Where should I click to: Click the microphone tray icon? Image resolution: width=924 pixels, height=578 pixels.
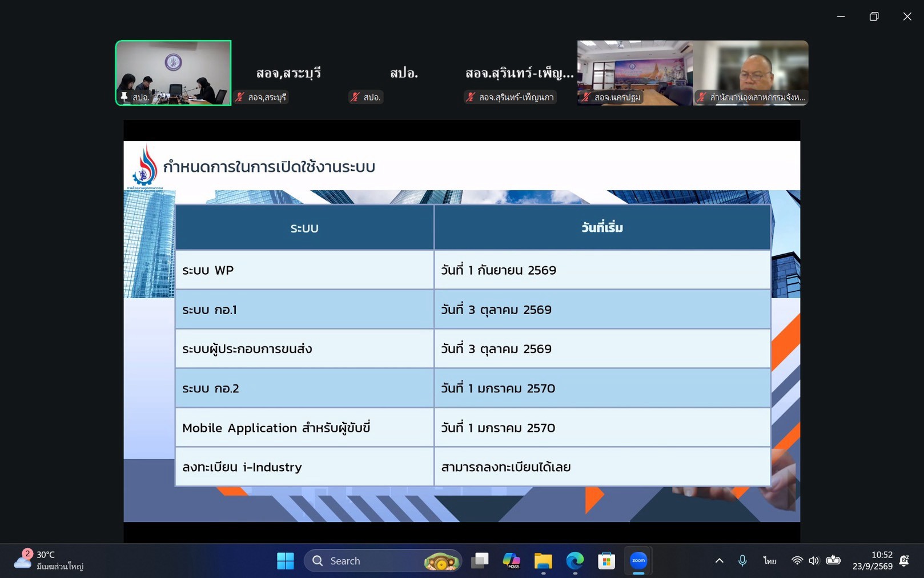[x=742, y=561]
